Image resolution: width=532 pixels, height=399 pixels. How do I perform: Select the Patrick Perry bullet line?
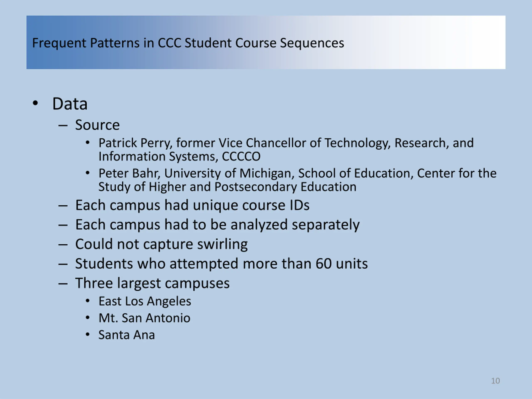pos(286,143)
